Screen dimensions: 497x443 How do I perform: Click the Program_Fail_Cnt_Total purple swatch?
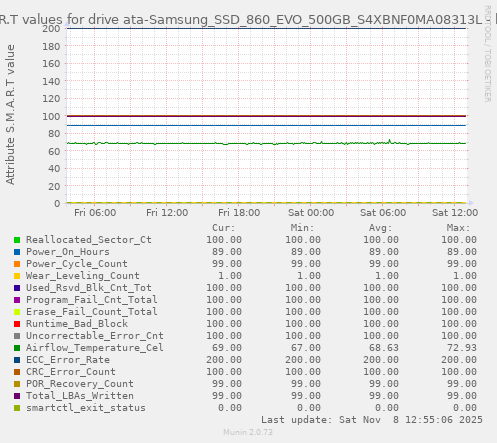[17, 300]
